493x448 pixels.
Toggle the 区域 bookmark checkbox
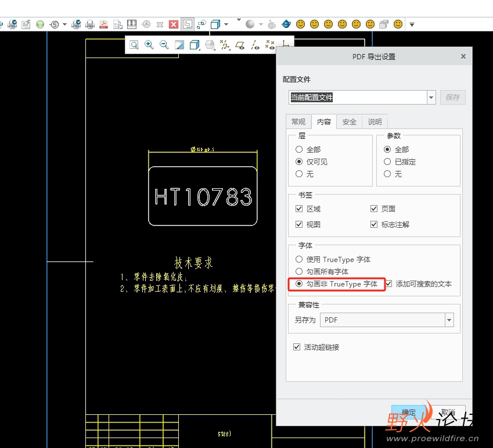click(x=299, y=209)
